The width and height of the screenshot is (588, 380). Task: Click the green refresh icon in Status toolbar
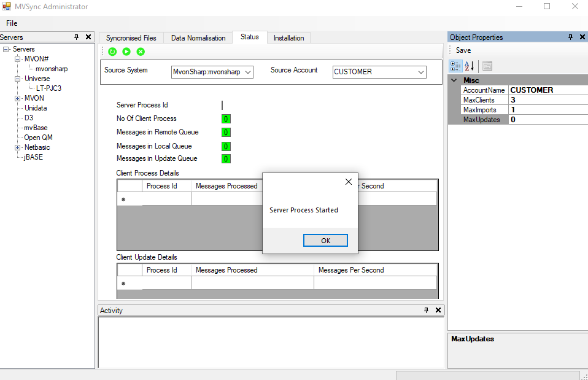click(112, 52)
